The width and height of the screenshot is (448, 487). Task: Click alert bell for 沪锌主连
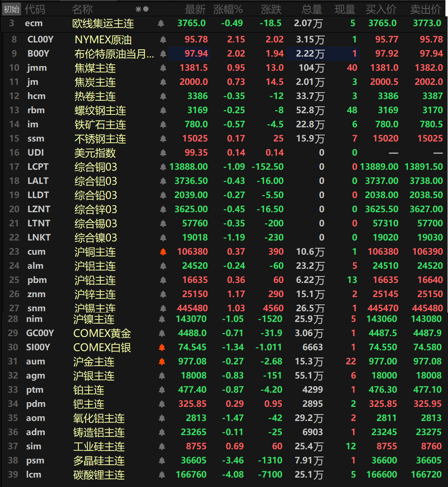pos(163,295)
